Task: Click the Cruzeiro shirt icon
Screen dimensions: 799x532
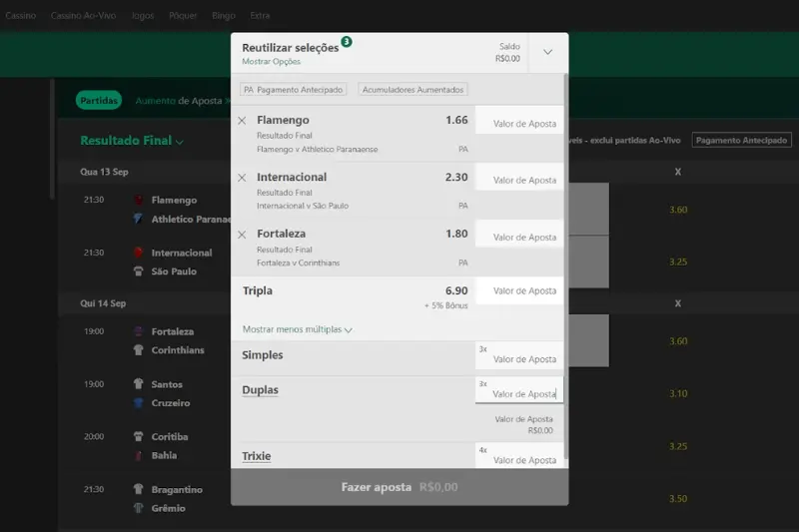Action: pyautogui.click(x=138, y=402)
